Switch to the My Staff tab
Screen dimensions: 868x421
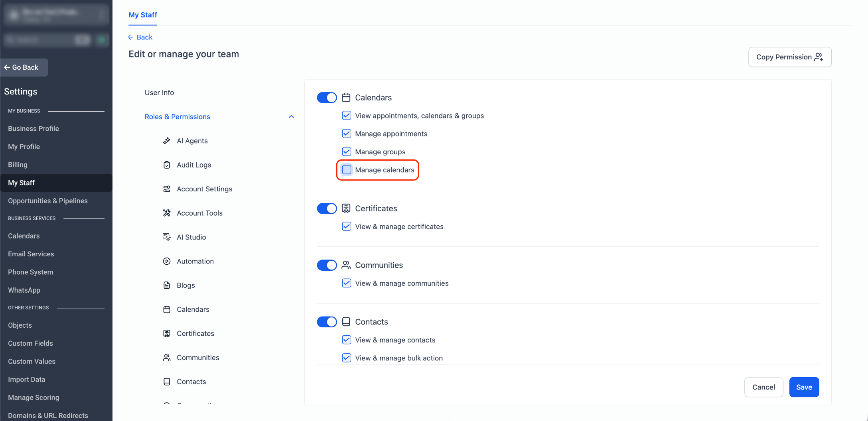(143, 15)
